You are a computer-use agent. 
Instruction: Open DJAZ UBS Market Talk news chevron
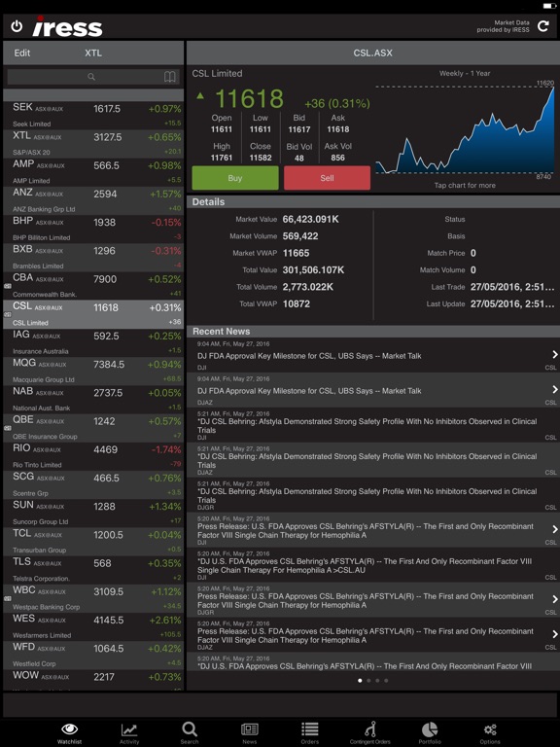coord(555,390)
